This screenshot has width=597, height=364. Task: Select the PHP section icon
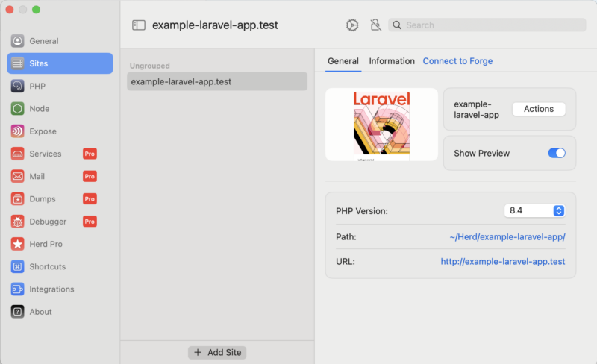click(x=17, y=87)
